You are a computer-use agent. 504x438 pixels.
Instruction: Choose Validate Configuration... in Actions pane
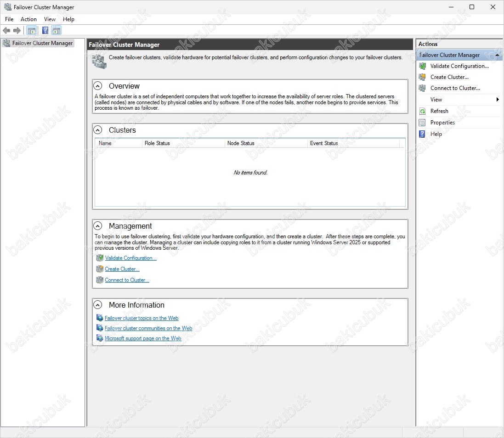point(459,66)
